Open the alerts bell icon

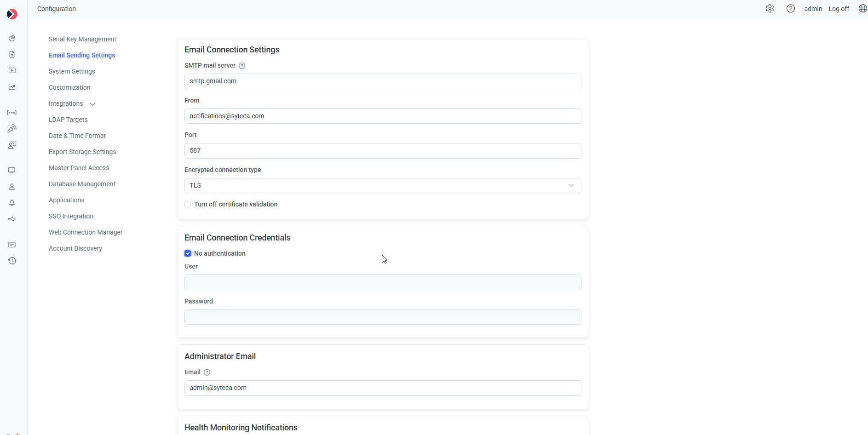pyautogui.click(x=12, y=203)
